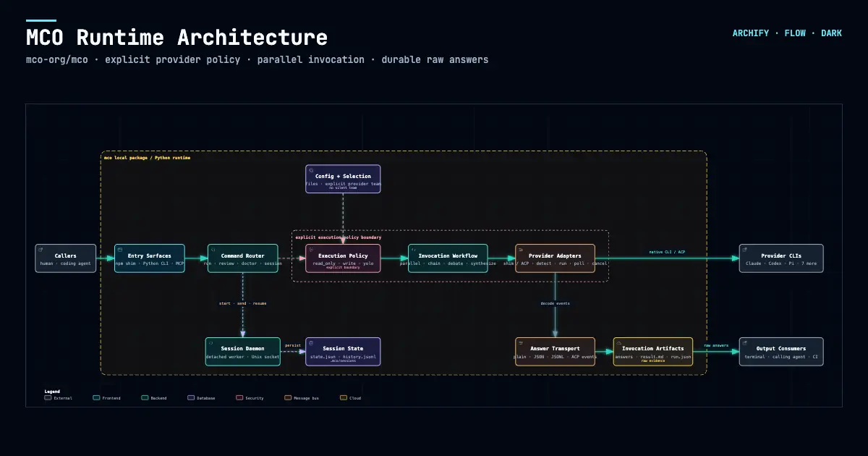Viewport: 868px width, 456px height.
Task: Click the shield icon in Execution Policy node
Action: pos(310,249)
